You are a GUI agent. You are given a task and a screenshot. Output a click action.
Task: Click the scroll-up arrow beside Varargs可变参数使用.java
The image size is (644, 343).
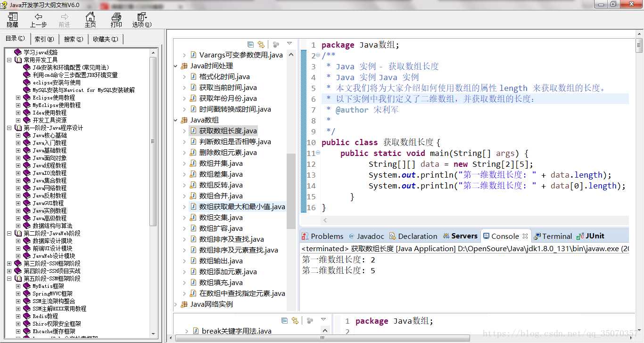coord(291,54)
